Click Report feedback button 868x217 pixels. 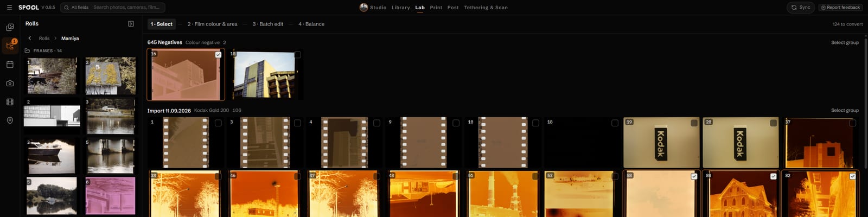tap(840, 8)
